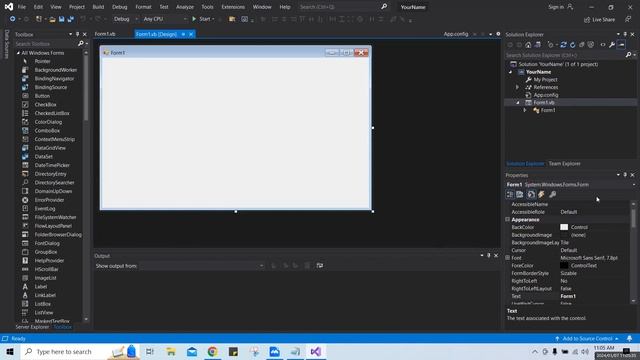
Task: Switch Properties panel to Categorized view
Action: click(510, 194)
